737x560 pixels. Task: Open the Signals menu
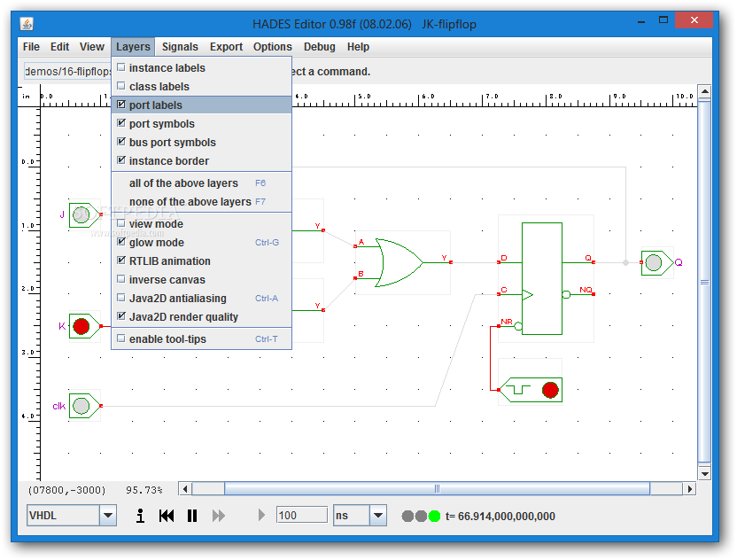tap(180, 47)
